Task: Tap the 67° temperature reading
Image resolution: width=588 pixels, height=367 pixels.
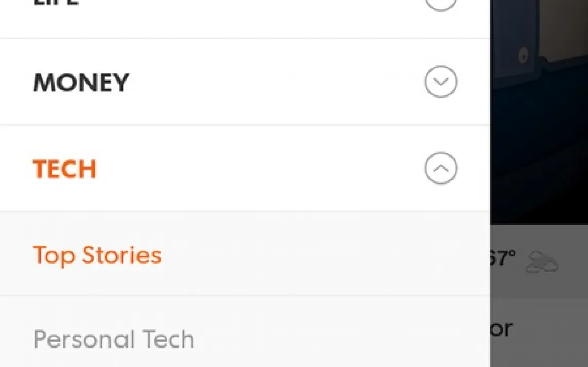Action: (502, 258)
